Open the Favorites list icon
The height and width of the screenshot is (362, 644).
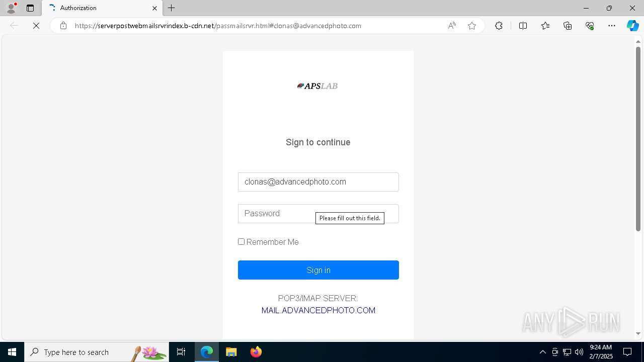pyautogui.click(x=545, y=26)
